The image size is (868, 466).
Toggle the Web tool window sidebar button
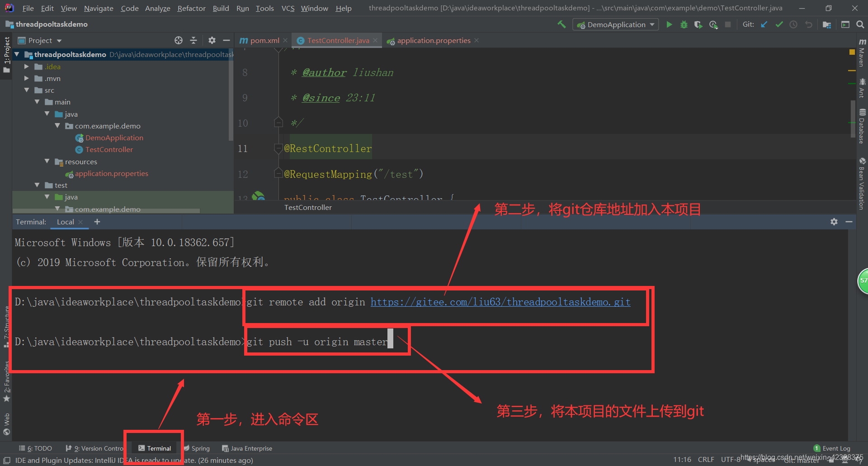tap(6, 424)
